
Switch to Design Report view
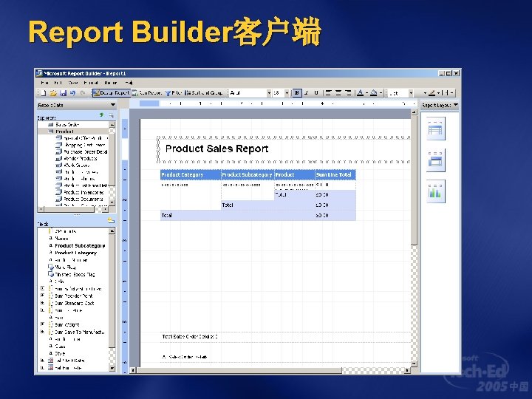[112, 92]
